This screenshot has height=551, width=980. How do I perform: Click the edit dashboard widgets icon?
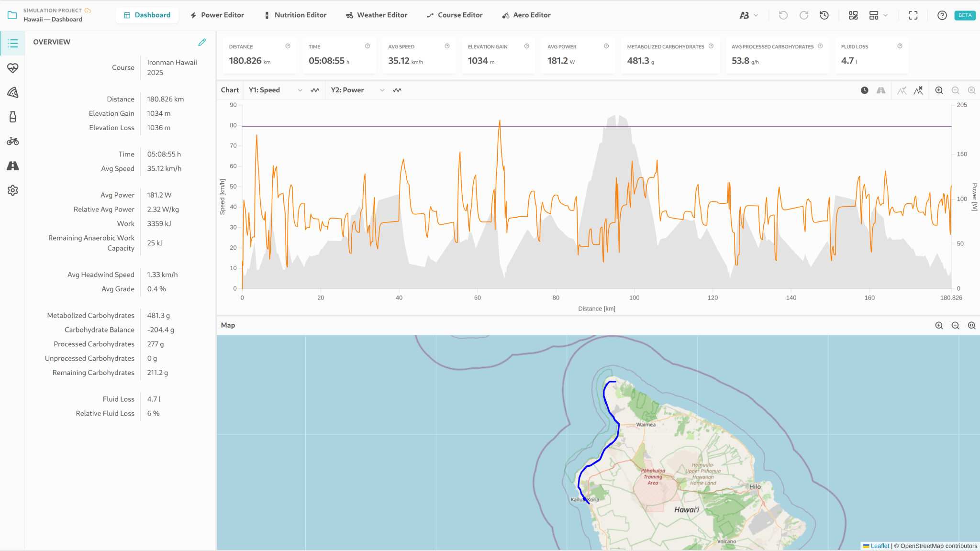tap(853, 15)
